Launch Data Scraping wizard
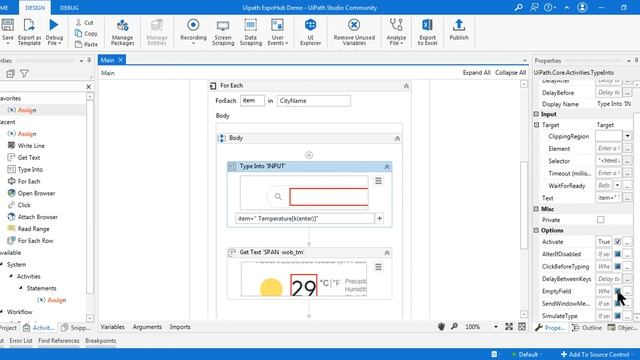 pos(251,32)
